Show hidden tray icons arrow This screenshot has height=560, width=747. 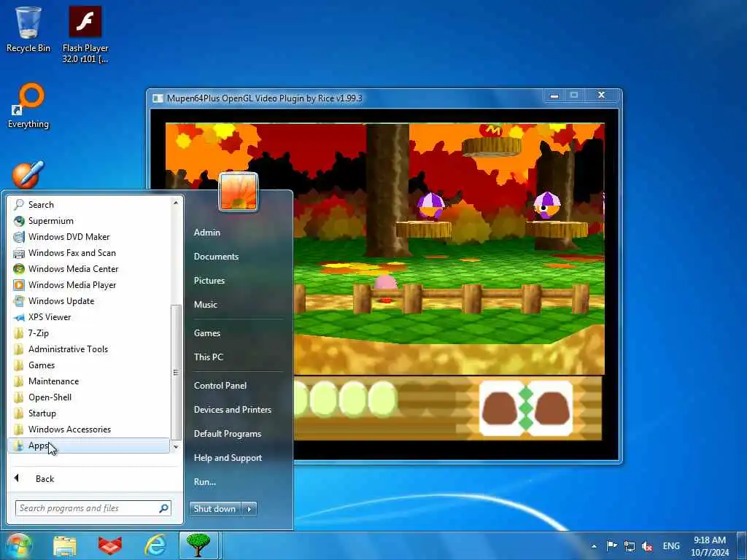click(594, 546)
